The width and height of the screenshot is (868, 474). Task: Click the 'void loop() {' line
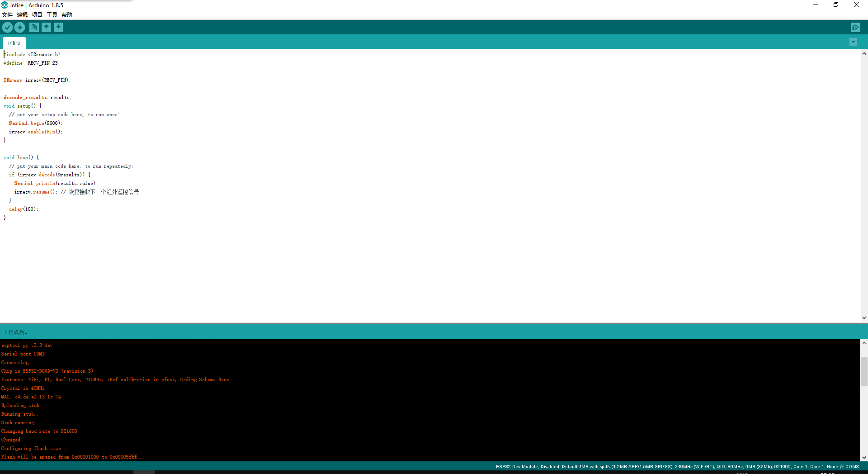(x=21, y=158)
